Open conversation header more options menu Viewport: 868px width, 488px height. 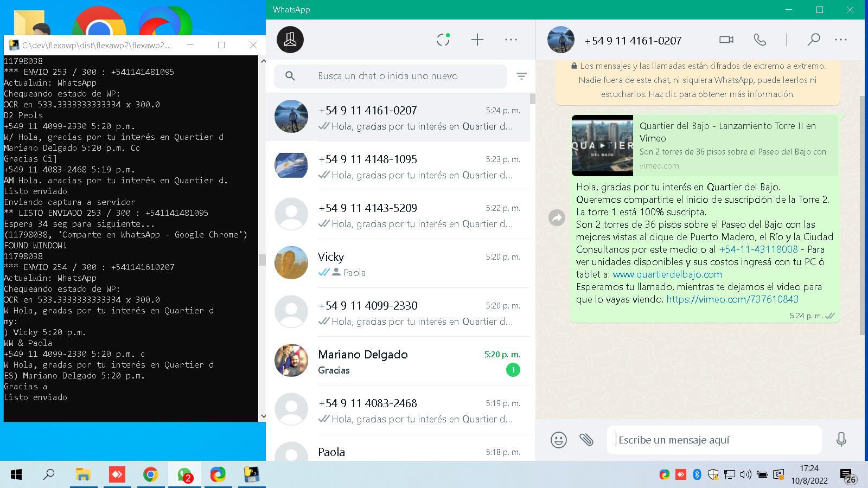click(841, 40)
